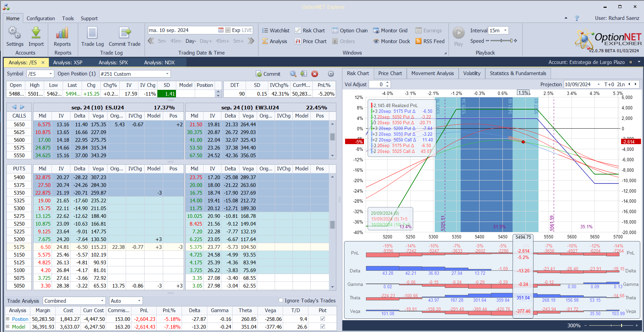This screenshot has height=332, width=644.
Task: Open the Analysis sigma window
Action: click(x=275, y=41)
